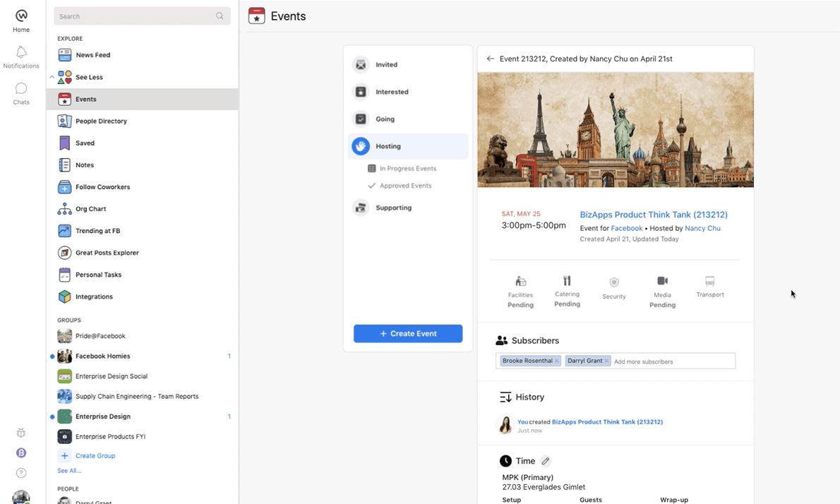
Task: Focus the Search input field
Action: pos(142,16)
